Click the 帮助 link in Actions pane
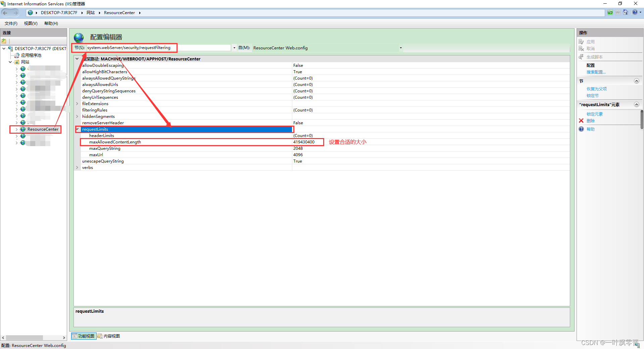 [591, 129]
